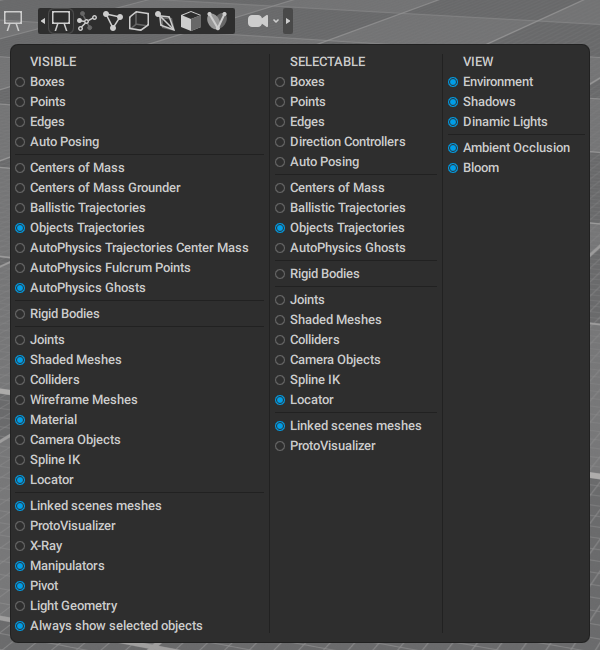Select the wireframe cube mode icon
Viewport: 600px width, 650px height.
click(x=139, y=20)
